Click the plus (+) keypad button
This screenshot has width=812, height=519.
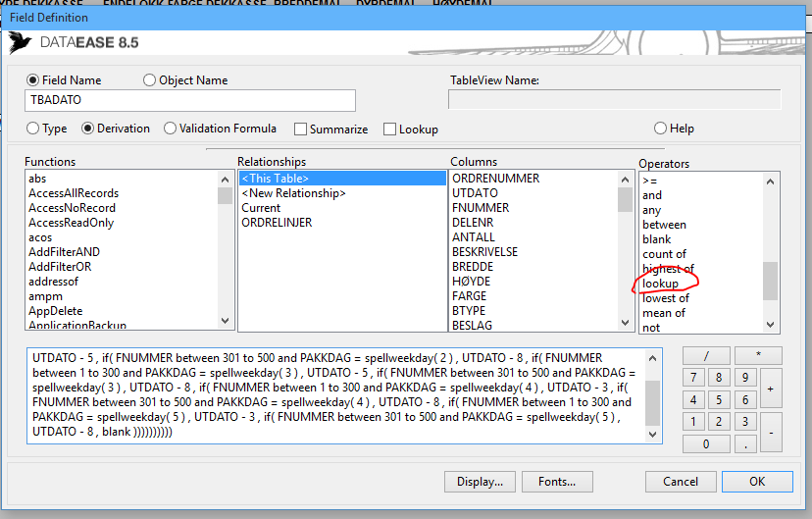(x=771, y=389)
